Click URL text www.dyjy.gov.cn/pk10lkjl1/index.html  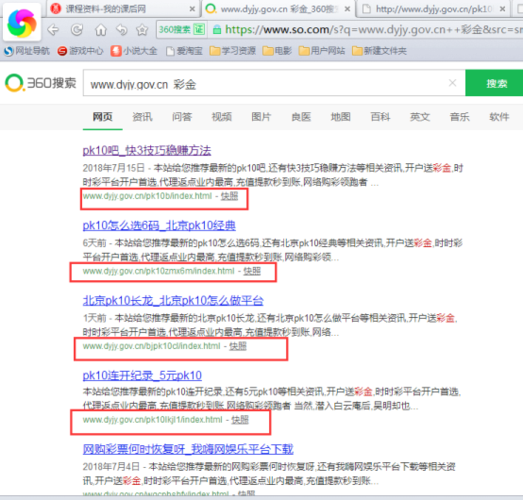tap(153, 420)
